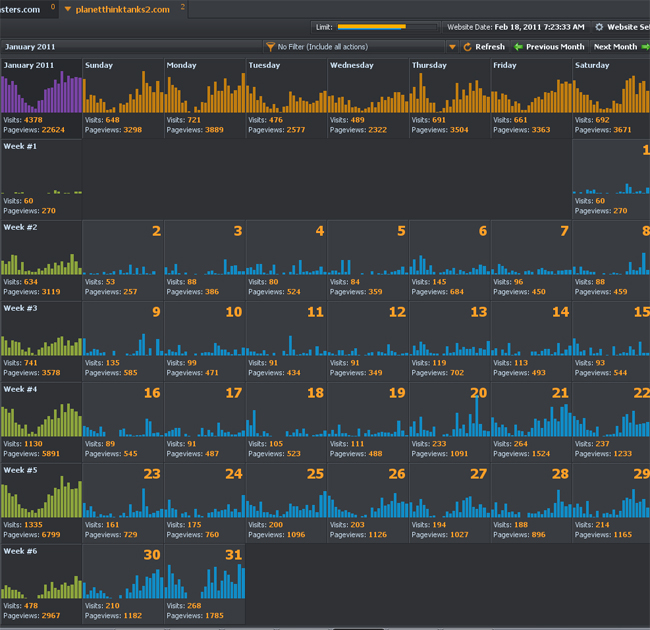The height and width of the screenshot is (630, 650).
Task: Open day 20 with 233 visits
Action: (450, 422)
